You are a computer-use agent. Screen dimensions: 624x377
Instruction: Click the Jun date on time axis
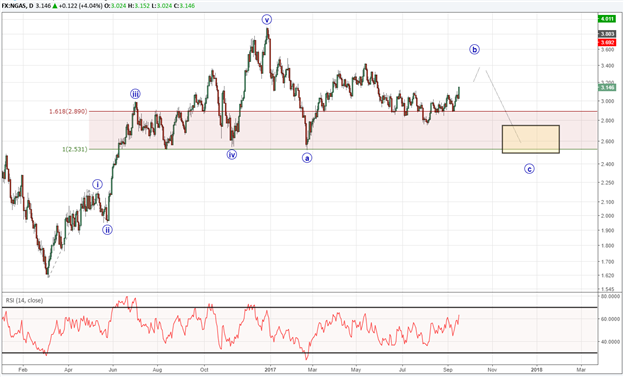pos(113,370)
